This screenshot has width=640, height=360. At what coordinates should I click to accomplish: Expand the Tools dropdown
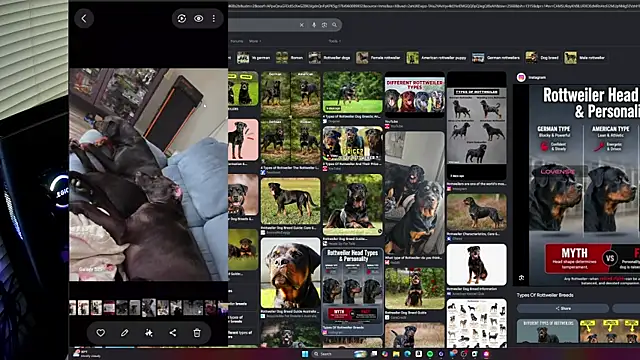(x=335, y=41)
